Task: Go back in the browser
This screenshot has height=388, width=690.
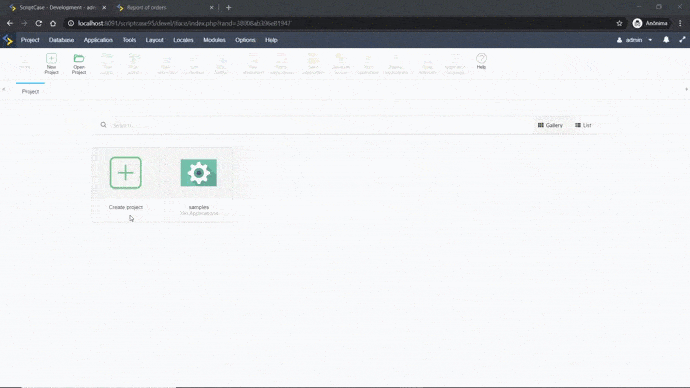Action: (10, 23)
